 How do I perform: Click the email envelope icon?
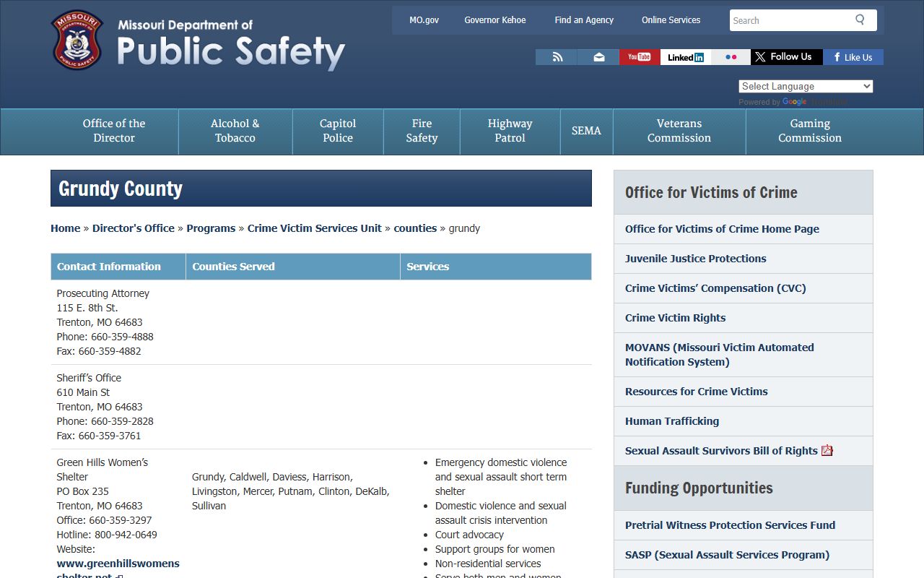coord(598,57)
